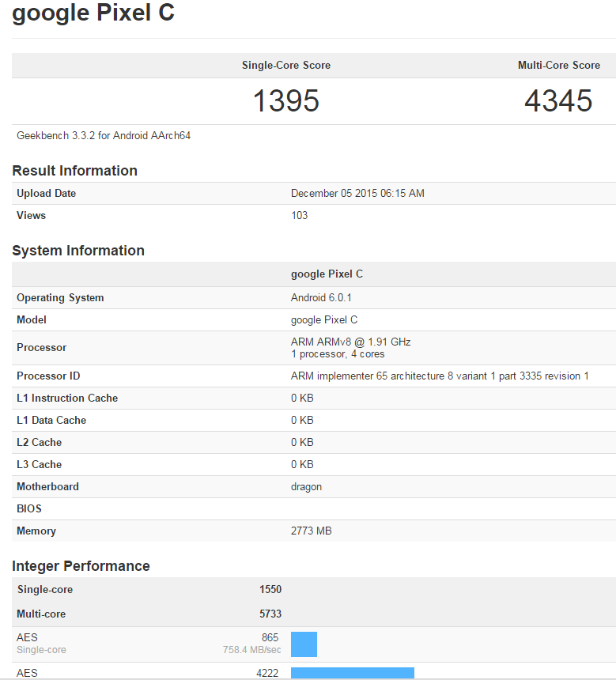Screen dimensions: 616x680
Task: Click the single-core score value 1395
Action: [286, 100]
